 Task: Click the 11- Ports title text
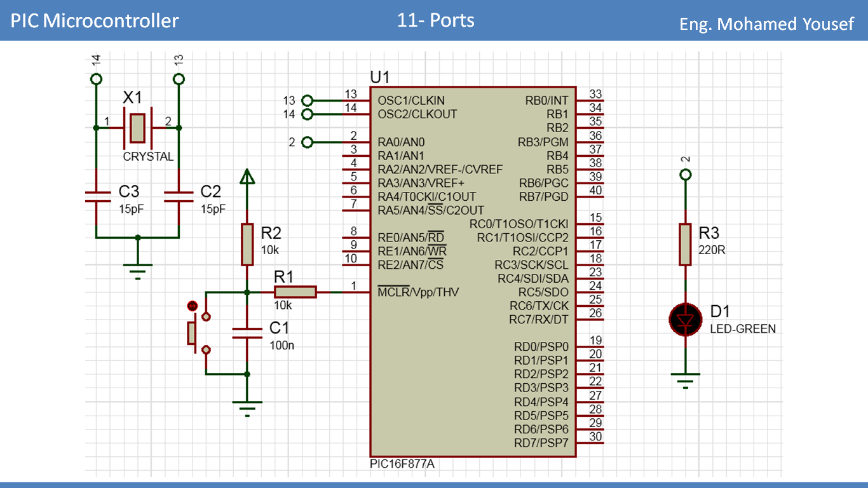pos(435,20)
